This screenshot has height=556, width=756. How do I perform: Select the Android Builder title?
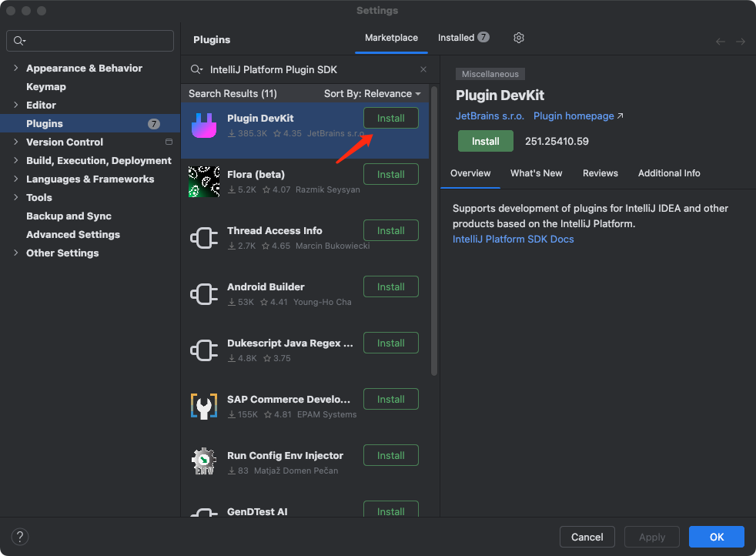(266, 287)
